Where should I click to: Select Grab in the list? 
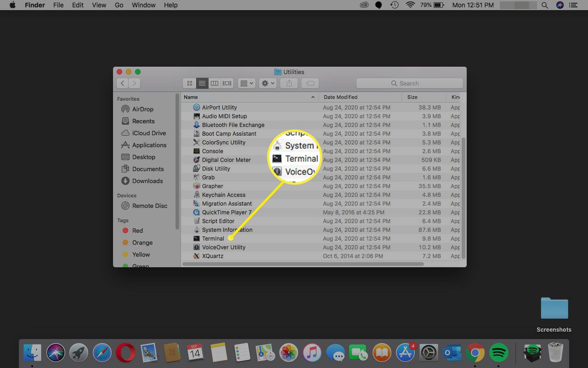point(321,178)
